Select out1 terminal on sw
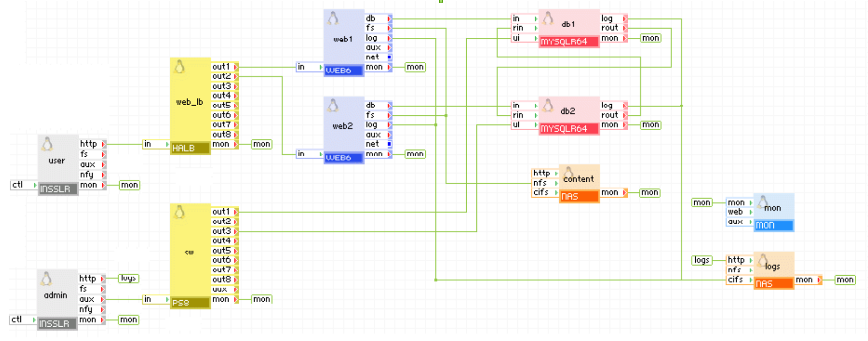Viewport: 868px width, 341px height. (225, 212)
